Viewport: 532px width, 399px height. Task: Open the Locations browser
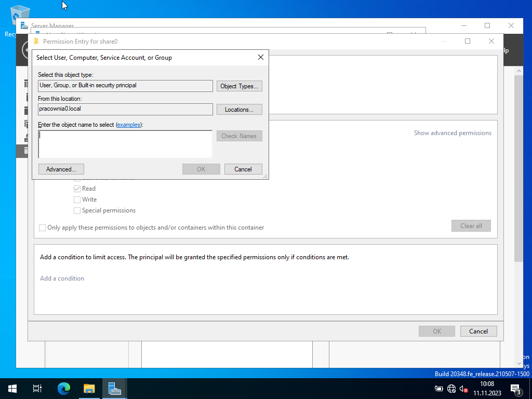pos(239,110)
